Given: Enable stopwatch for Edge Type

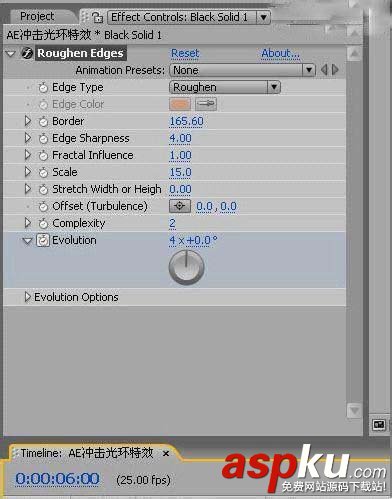Looking at the screenshot, I should click(43, 88).
